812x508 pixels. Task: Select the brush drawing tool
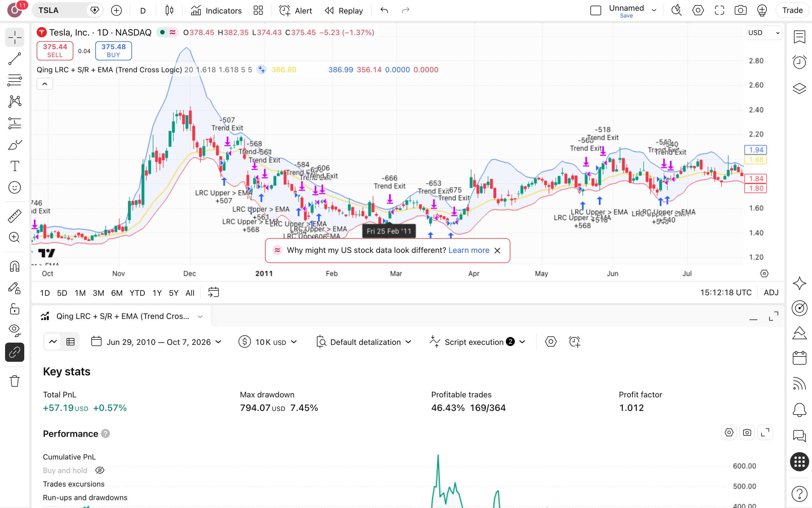coord(14,145)
